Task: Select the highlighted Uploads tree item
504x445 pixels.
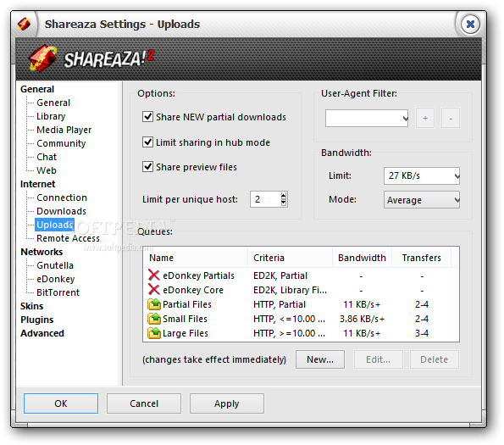Action: pyautogui.click(x=55, y=225)
